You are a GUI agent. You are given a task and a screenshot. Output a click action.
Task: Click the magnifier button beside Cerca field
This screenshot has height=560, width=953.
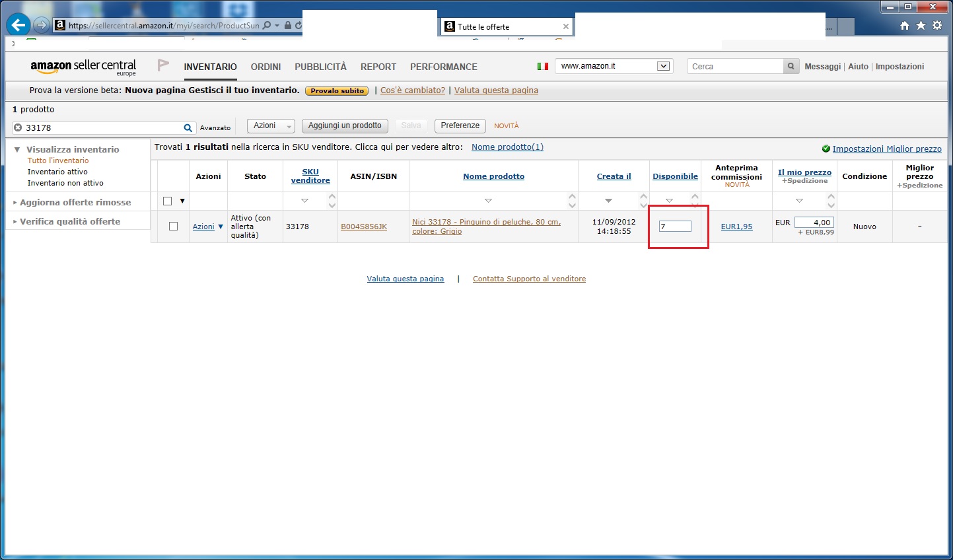791,67
